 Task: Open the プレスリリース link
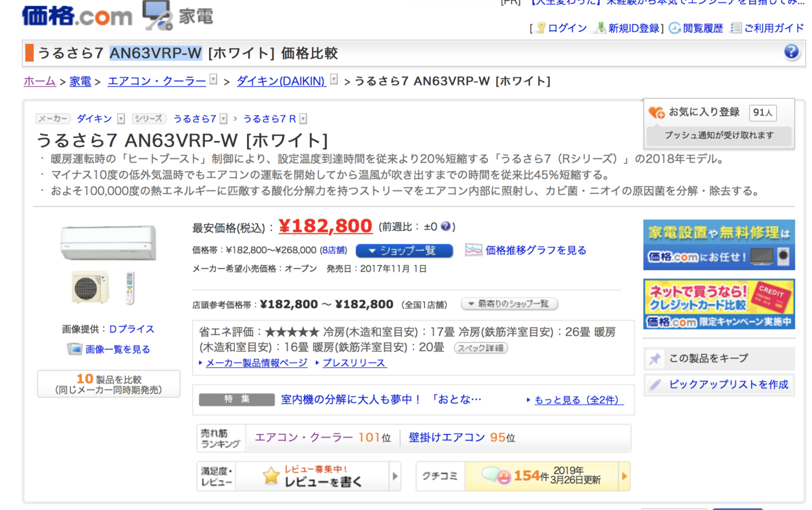355,363
